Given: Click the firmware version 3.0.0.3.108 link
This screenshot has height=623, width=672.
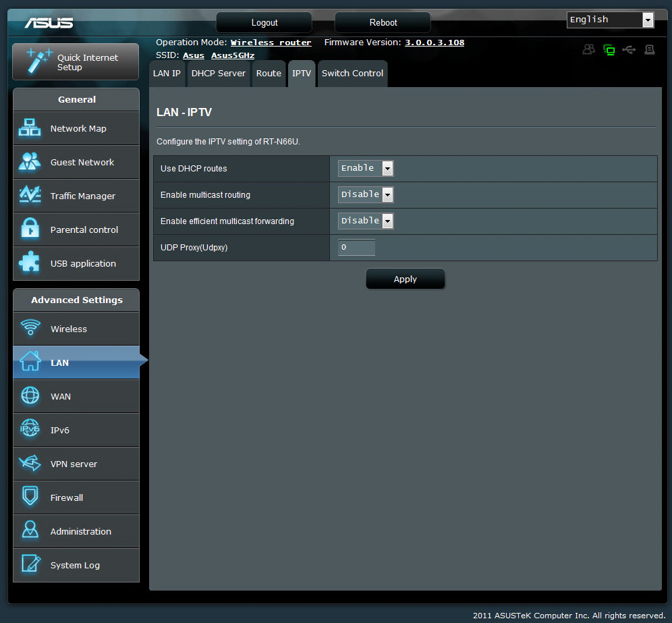Looking at the screenshot, I should click(x=434, y=43).
